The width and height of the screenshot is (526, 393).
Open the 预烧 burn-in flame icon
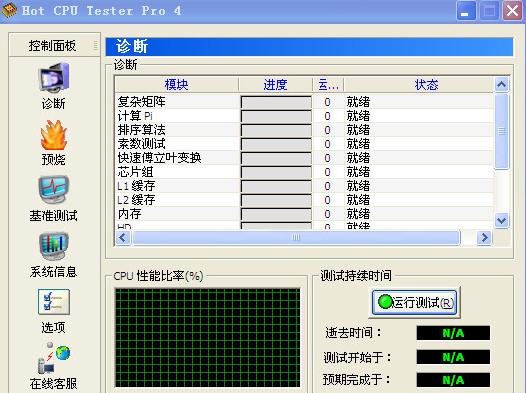click(54, 135)
